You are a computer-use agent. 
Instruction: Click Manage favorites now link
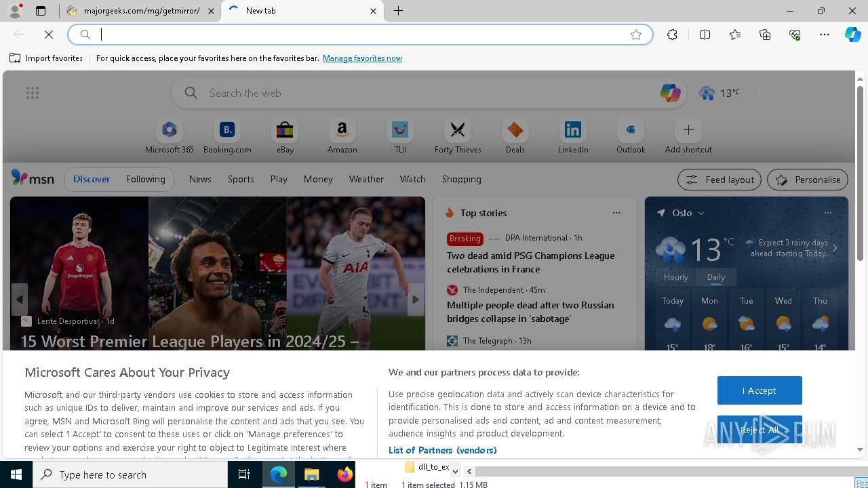(363, 58)
